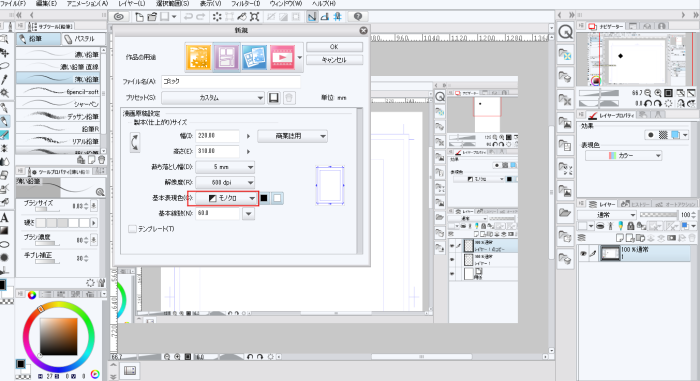Screen dimensions: 700x381
Task: Pick a color in the color wheel square
Action: click(58, 337)
